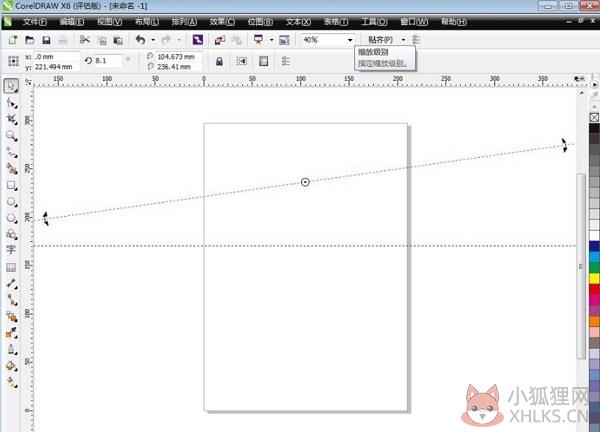Open the 视图(V) menu
This screenshot has height=432, width=600.
tap(109, 22)
